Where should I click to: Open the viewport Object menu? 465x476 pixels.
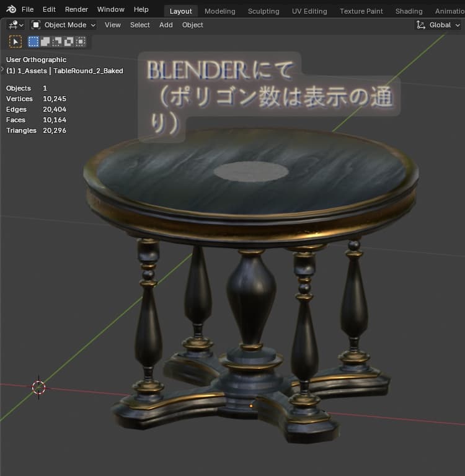pos(193,25)
